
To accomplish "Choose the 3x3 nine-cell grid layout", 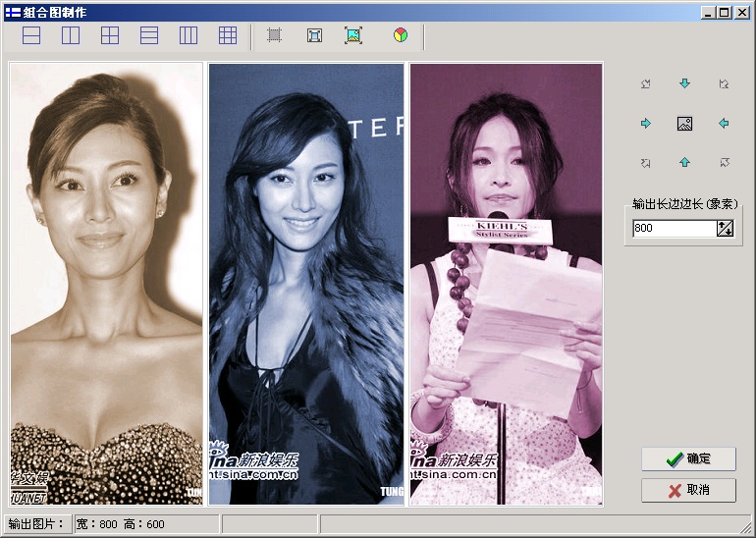I will pyautogui.click(x=228, y=36).
